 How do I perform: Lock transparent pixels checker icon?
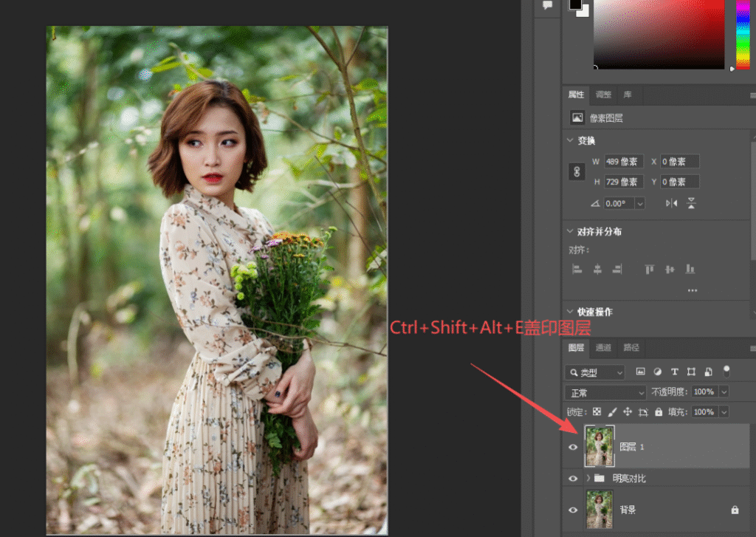[x=597, y=411]
